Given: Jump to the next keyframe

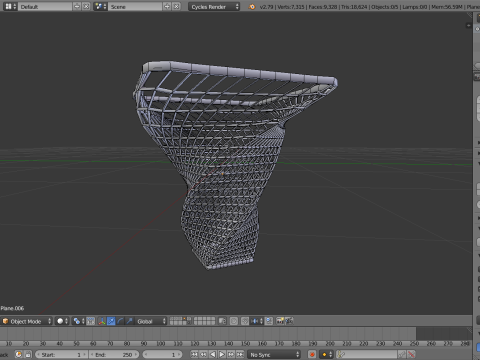Looking at the screenshot, I should 231,354.
